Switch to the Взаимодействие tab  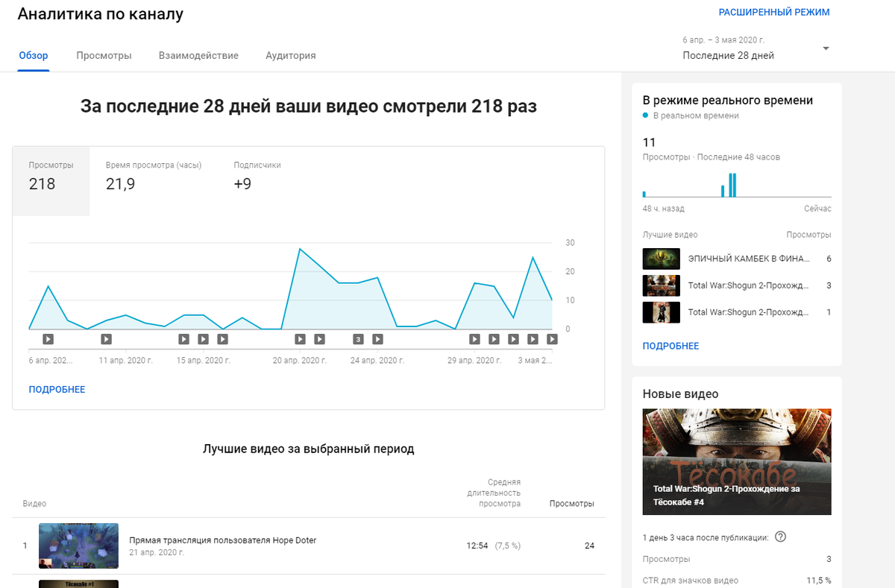198,55
